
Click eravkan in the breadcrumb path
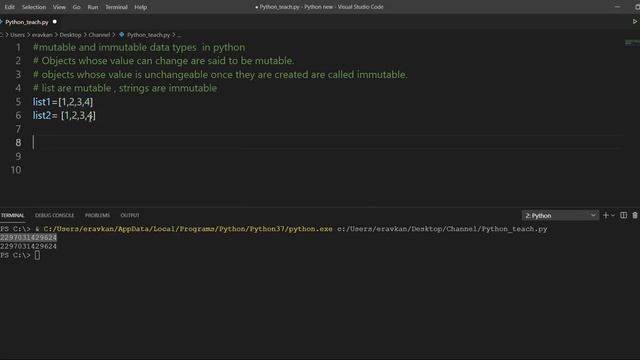(x=42, y=35)
